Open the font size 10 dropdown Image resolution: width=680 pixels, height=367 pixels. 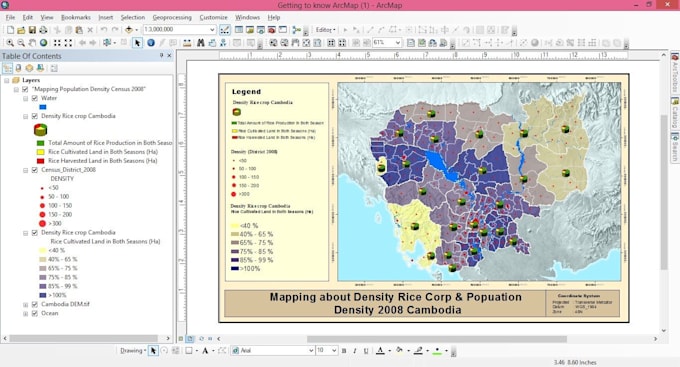pyautogui.click(x=334, y=351)
